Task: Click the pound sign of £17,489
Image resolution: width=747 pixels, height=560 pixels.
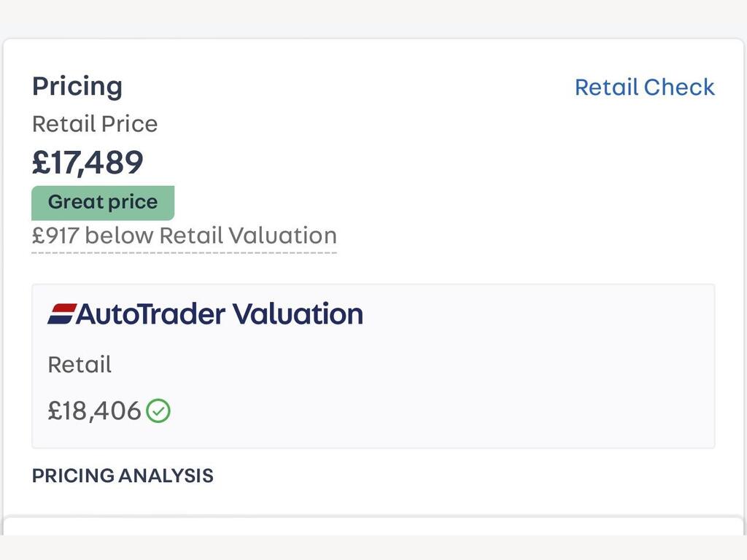Action: (41, 163)
